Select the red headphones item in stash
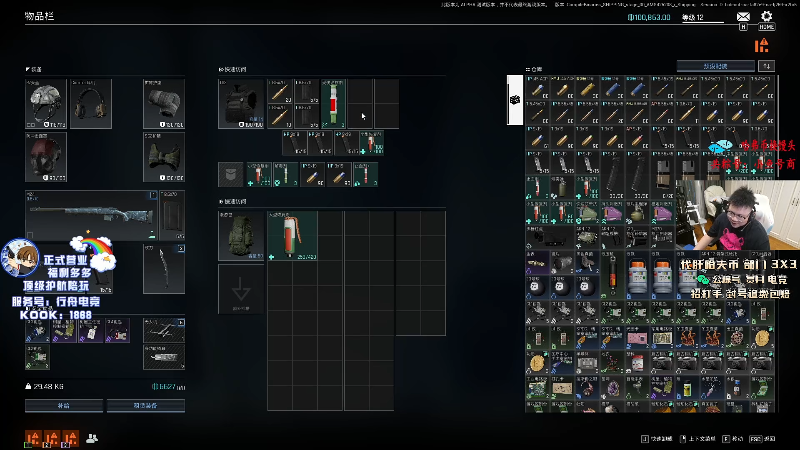Viewport: 800px width, 450px height. (587, 388)
